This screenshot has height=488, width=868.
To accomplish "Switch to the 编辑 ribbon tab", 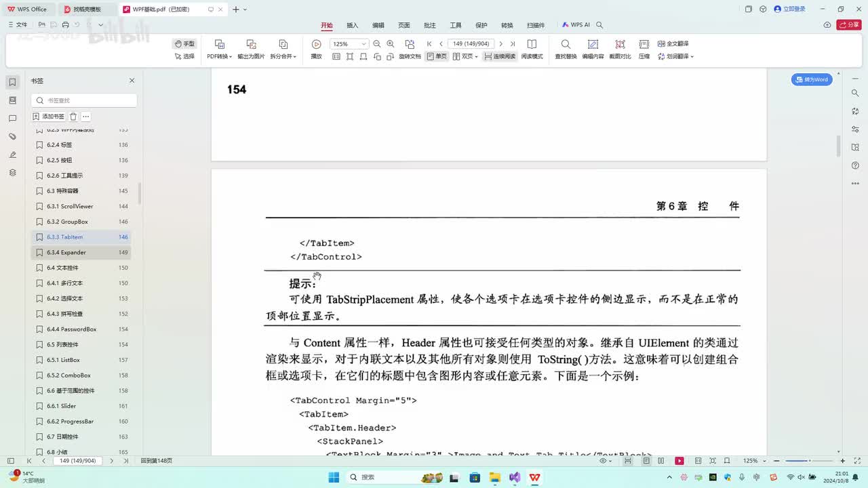I will point(378,25).
